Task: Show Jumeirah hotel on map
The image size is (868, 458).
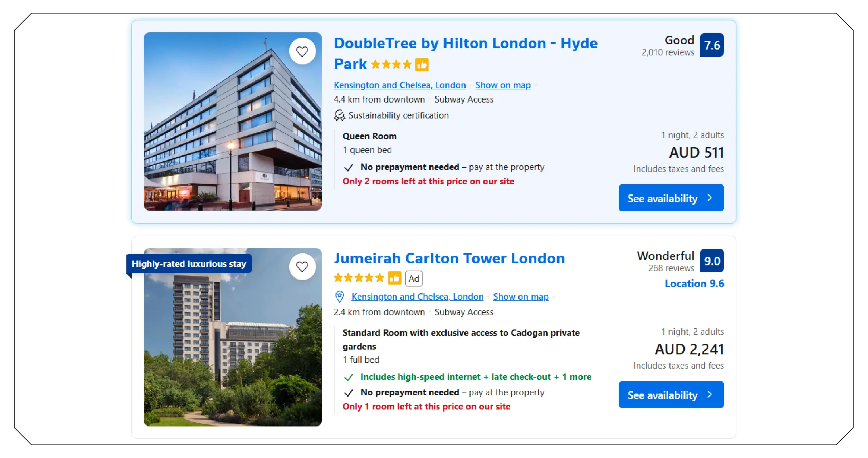Action: coord(520,297)
